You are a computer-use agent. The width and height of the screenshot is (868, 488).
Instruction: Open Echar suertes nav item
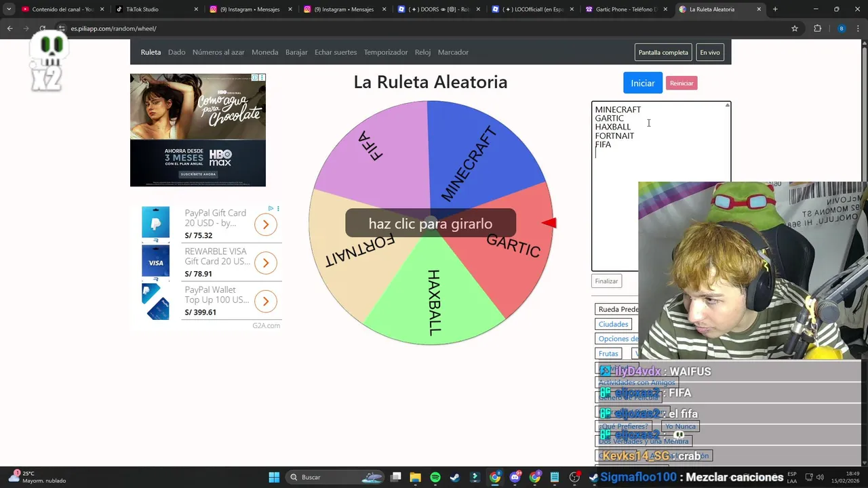(x=336, y=52)
